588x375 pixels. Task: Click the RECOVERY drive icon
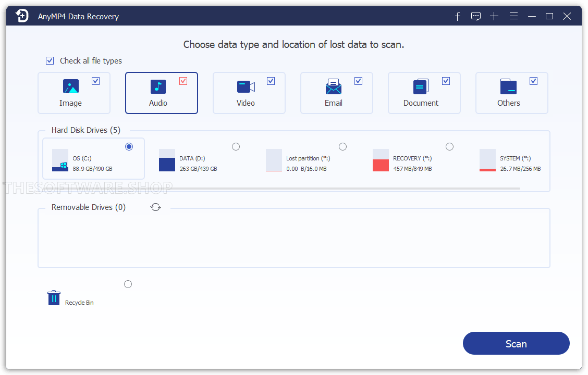point(381,160)
